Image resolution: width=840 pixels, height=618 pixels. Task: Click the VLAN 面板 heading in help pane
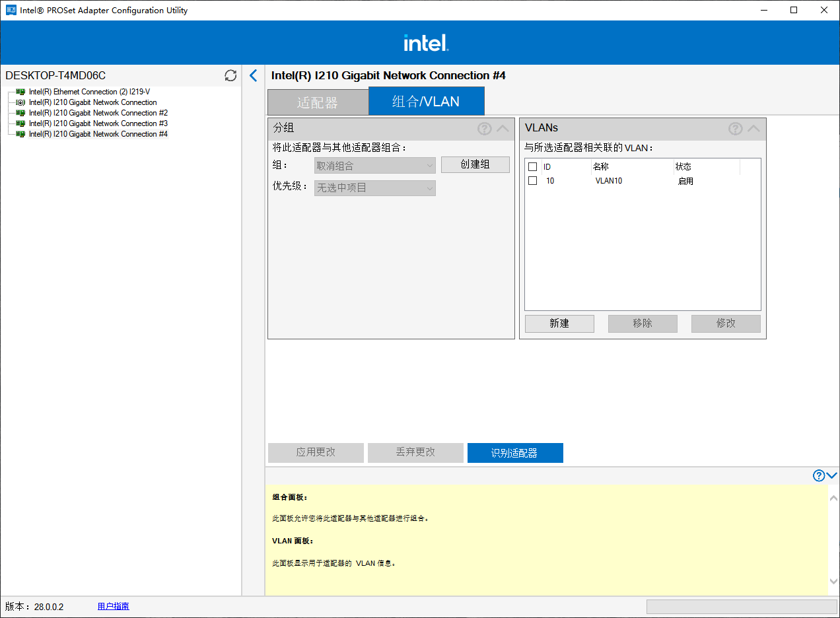[293, 541]
